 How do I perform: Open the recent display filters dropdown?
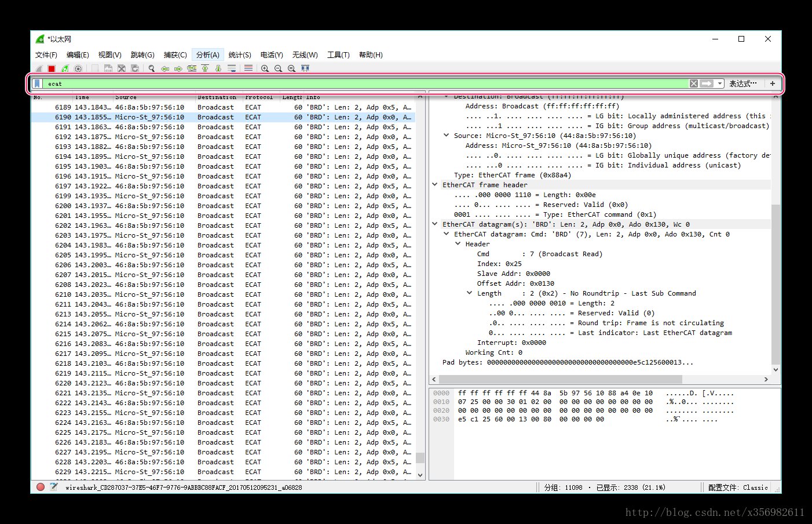click(720, 83)
